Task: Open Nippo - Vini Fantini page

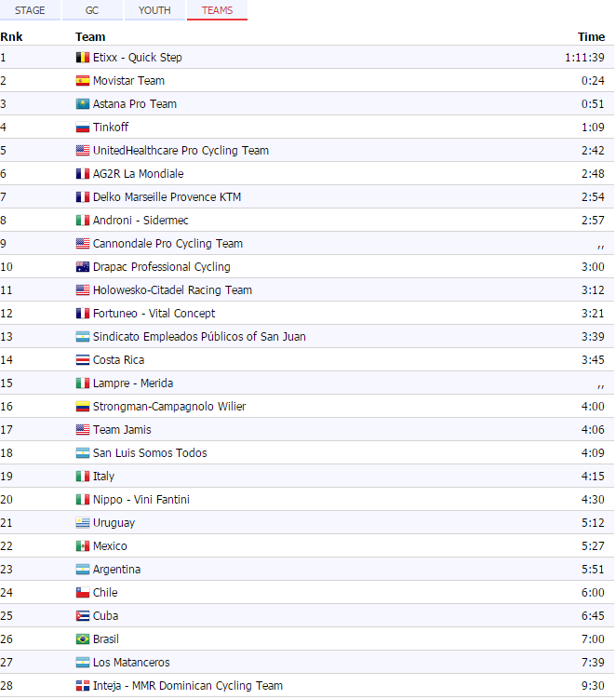Action: tap(141, 499)
